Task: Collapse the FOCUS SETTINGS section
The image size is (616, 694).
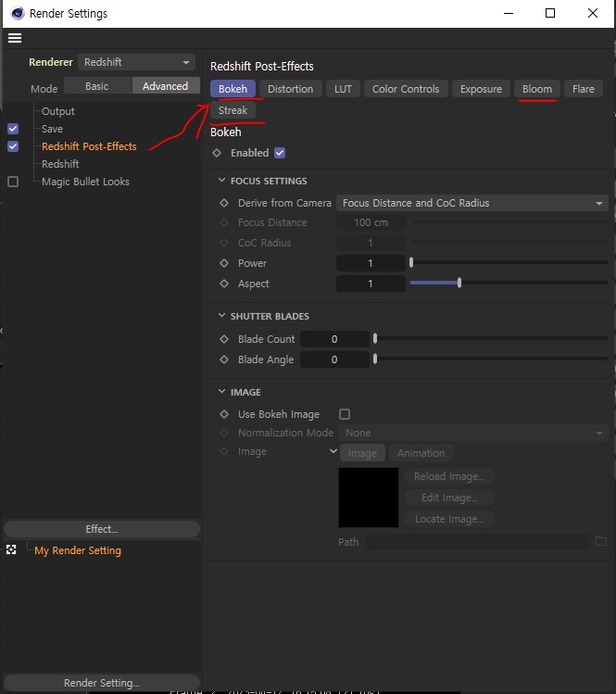Action: point(221,181)
